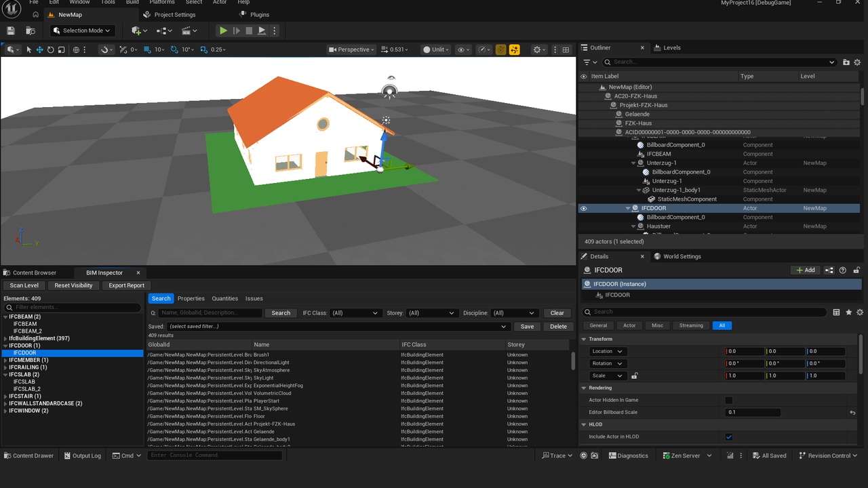Open the Project Settings tab
Screen dimensions: 868x488
click(174, 14)
